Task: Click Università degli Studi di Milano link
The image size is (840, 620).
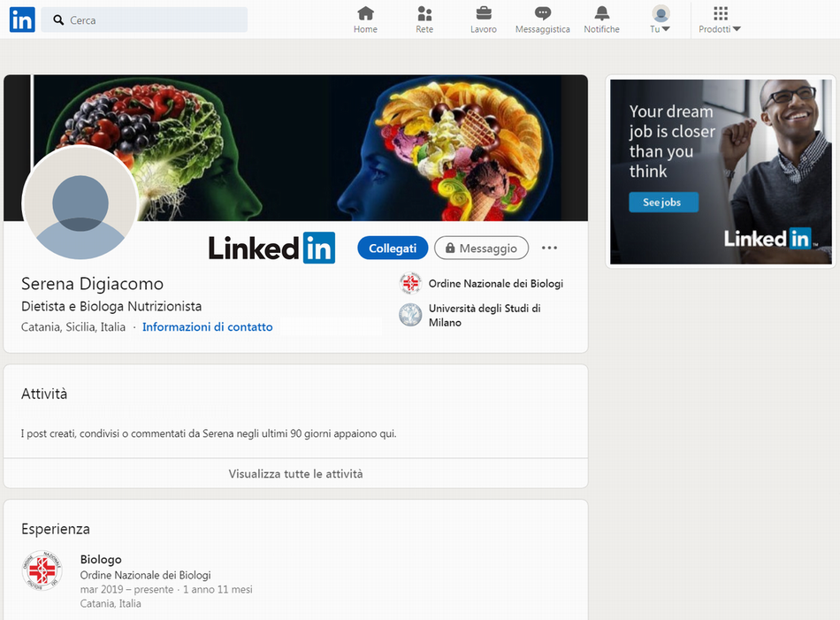Action: [485, 315]
